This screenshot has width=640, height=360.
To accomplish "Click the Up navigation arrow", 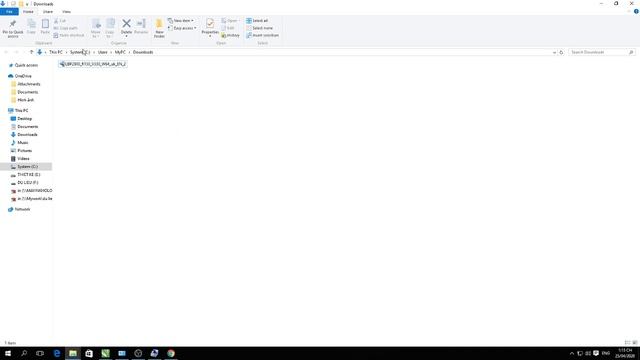I will (x=31, y=52).
